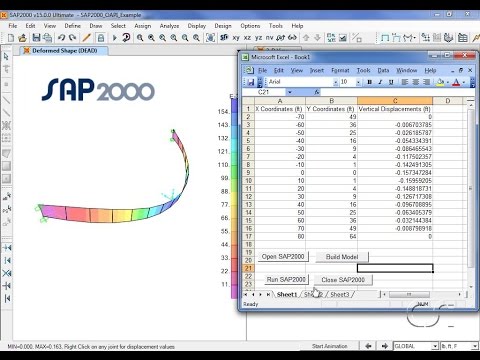Click cell with value -0.15959205

click(395, 180)
